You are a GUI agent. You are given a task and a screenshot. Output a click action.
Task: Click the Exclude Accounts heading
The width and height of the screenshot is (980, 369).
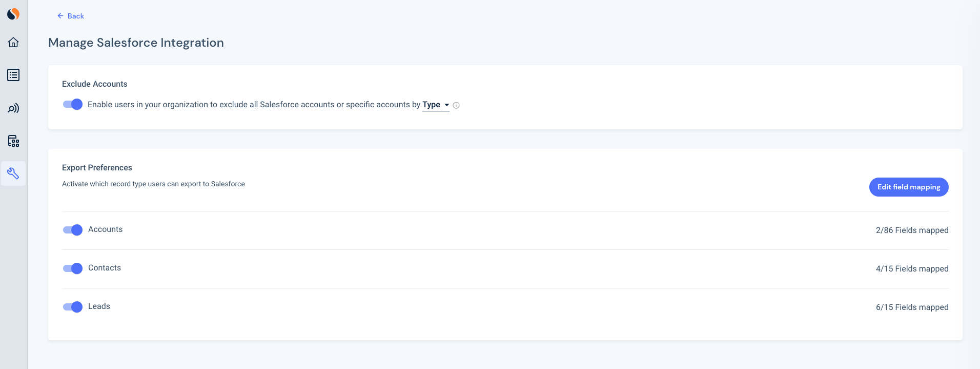tap(95, 84)
